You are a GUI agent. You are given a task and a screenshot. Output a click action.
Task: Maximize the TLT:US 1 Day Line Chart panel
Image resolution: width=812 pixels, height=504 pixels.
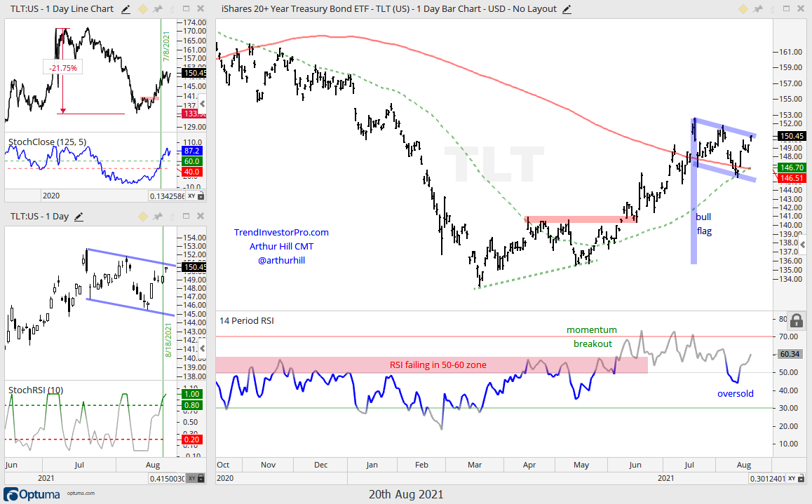click(187, 9)
